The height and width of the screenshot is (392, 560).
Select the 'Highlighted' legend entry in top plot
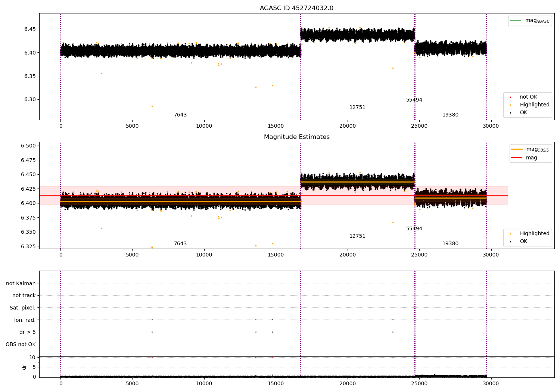point(535,105)
